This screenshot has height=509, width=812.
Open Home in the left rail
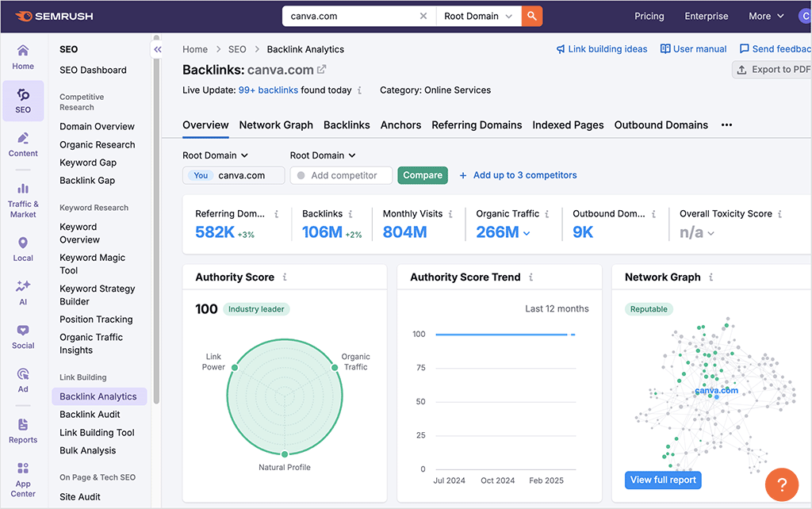(x=23, y=57)
